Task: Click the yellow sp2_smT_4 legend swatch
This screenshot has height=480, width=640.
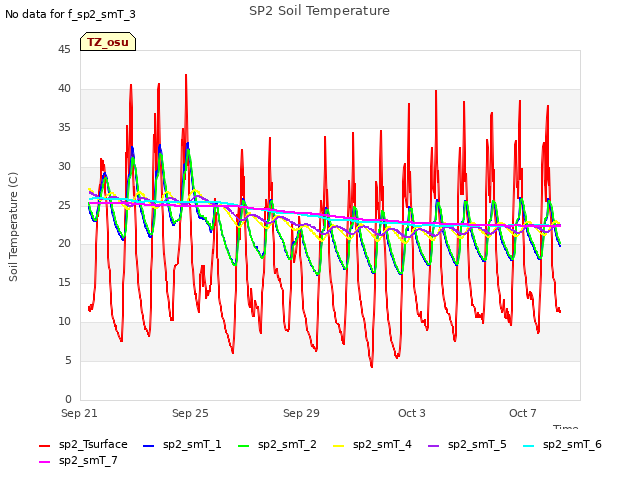Action: click(338, 446)
